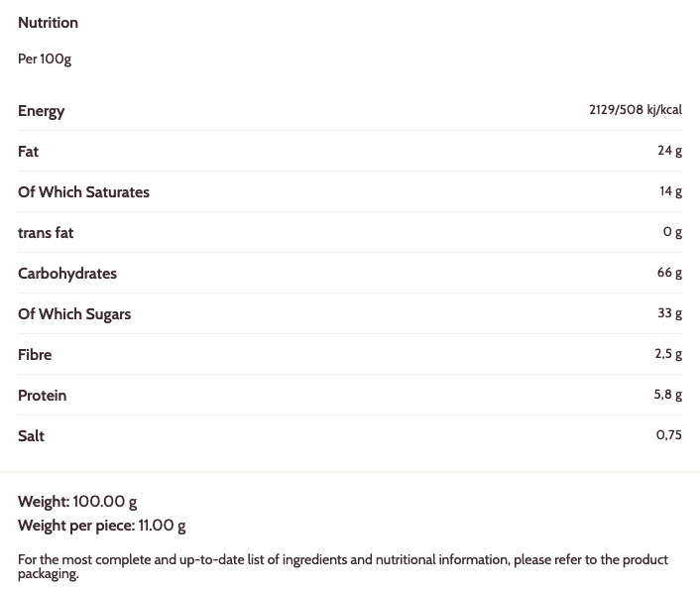Select the Per 100g serving label
The image size is (700, 591).
(x=45, y=59)
